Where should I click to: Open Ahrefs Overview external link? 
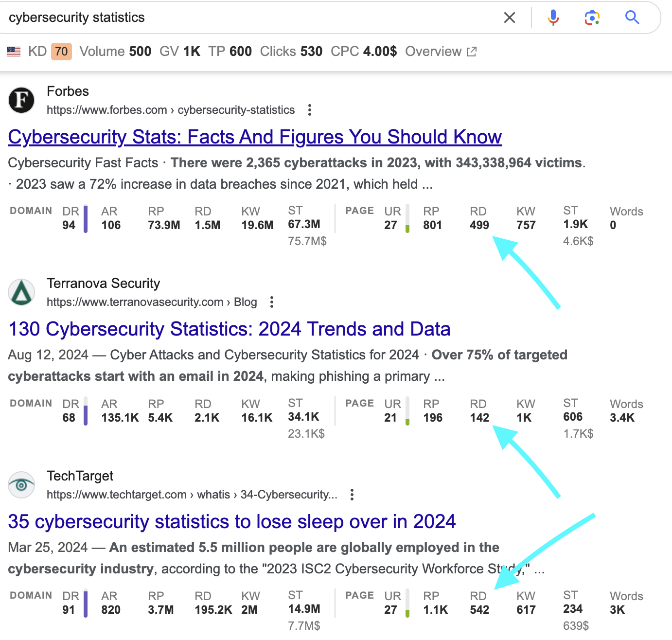(441, 51)
